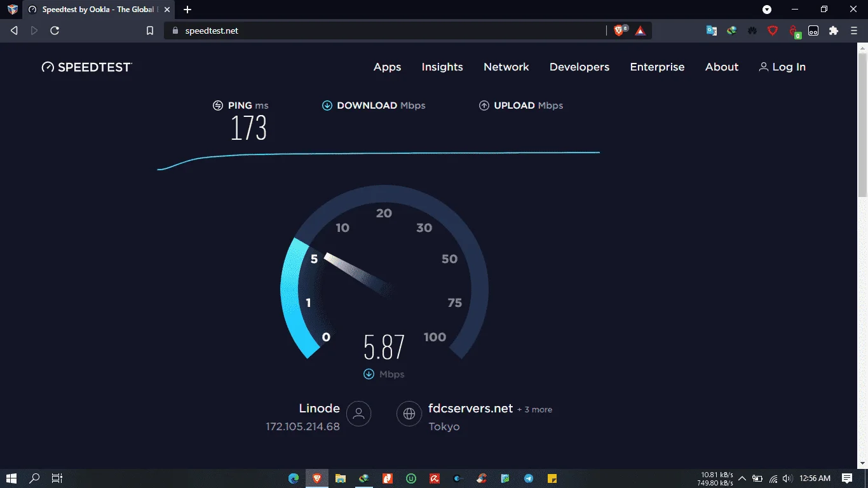Open the notification center icon
The height and width of the screenshot is (488, 868).
[847, 478]
